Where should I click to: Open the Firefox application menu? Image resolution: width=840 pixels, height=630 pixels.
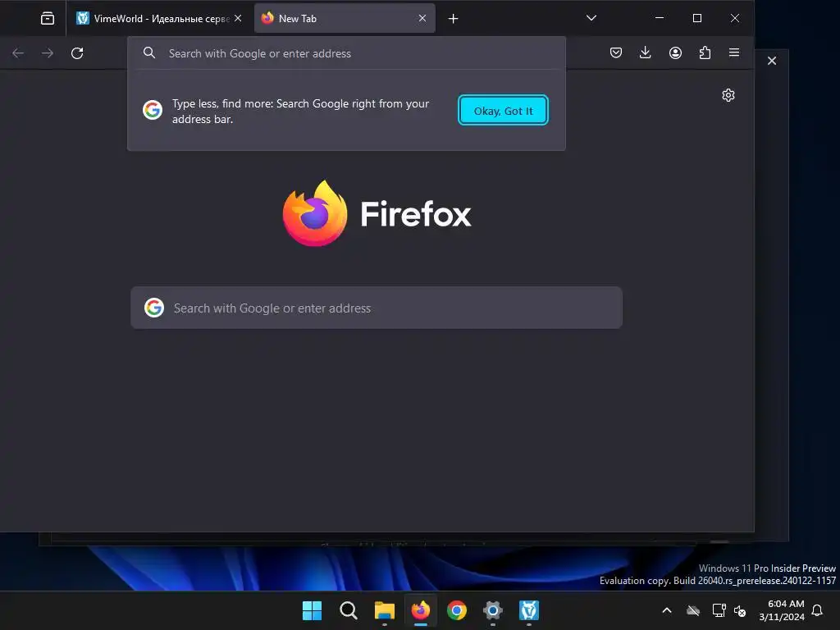pyautogui.click(x=734, y=52)
